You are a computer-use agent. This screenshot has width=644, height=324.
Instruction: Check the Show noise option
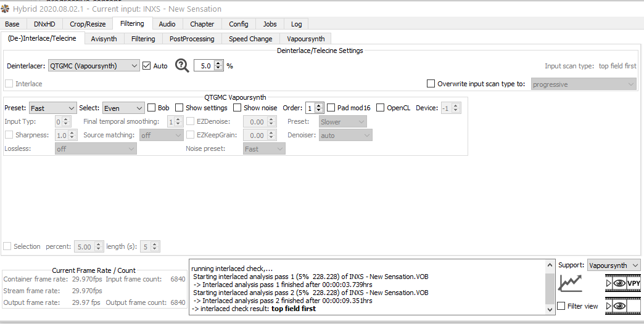[237, 108]
